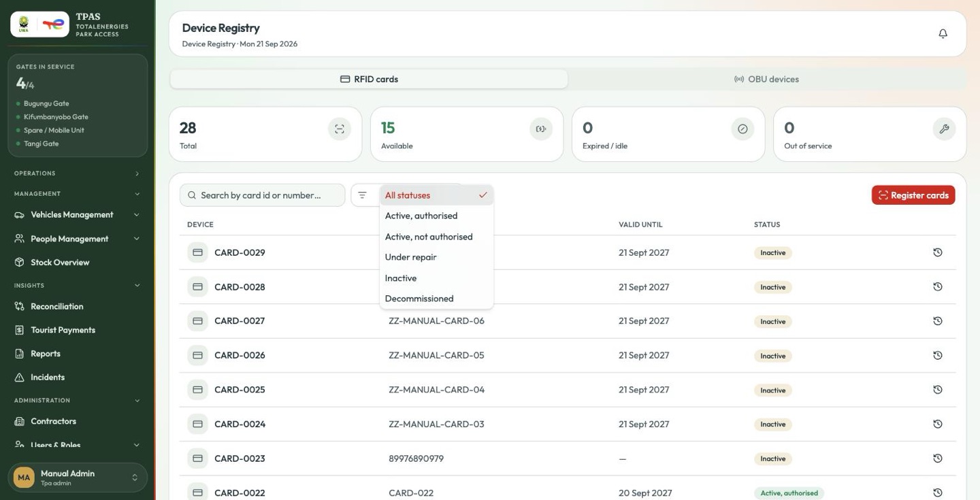Click Bugungu Gate in gates list
The width and height of the screenshot is (980, 500).
point(46,103)
